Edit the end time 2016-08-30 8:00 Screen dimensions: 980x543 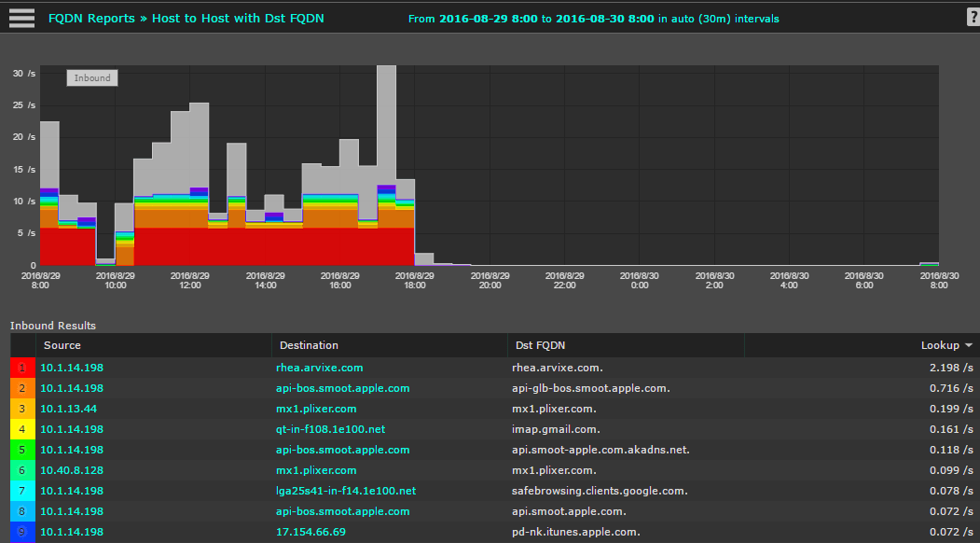point(604,19)
